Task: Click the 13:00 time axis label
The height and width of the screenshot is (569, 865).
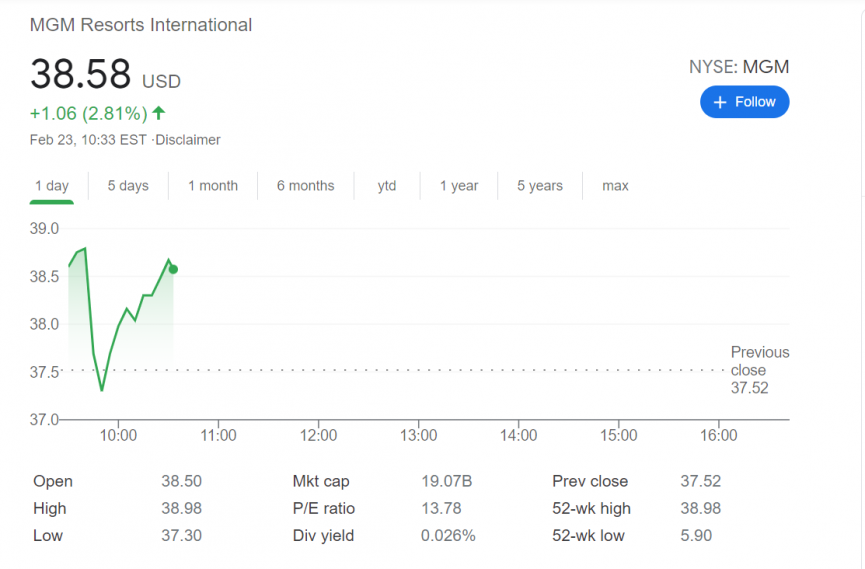Action: click(x=418, y=435)
